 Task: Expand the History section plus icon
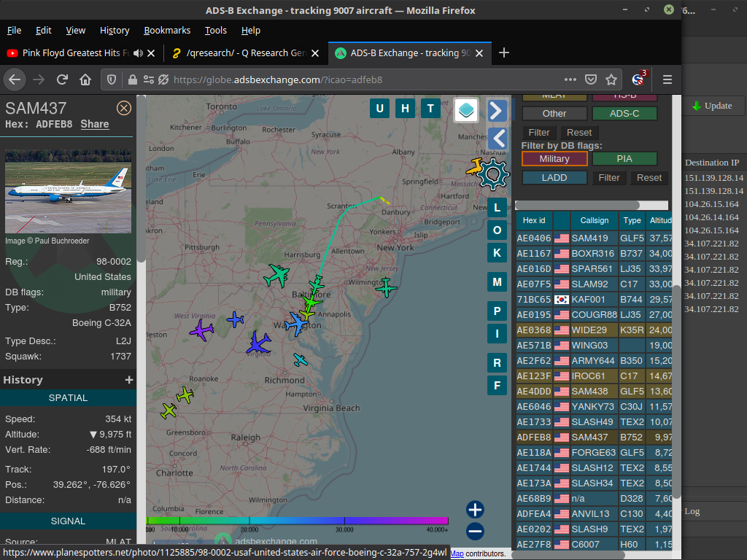coord(128,379)
